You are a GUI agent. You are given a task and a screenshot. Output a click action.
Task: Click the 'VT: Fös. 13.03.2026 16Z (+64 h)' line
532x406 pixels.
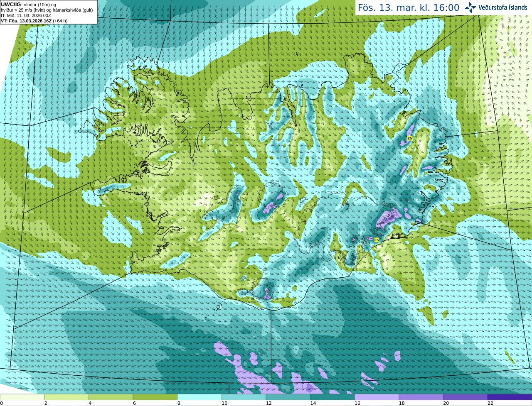tap(34, 21)
